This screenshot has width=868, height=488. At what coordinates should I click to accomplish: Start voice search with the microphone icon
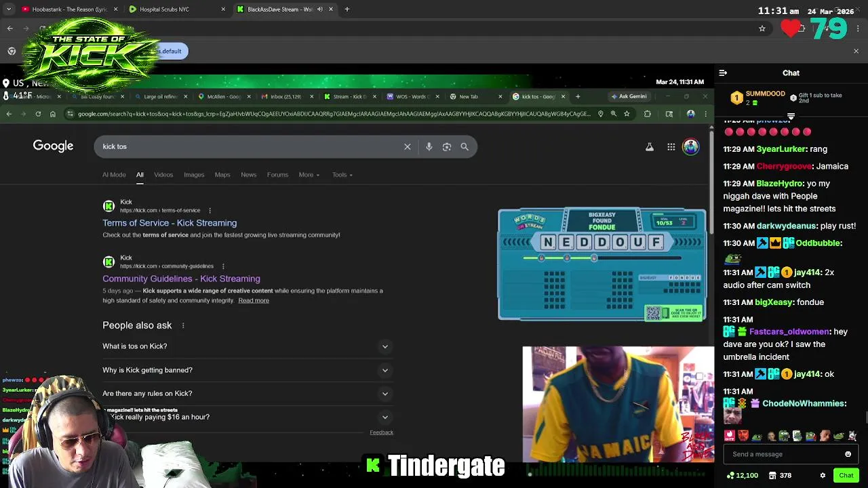click(429, 146)
